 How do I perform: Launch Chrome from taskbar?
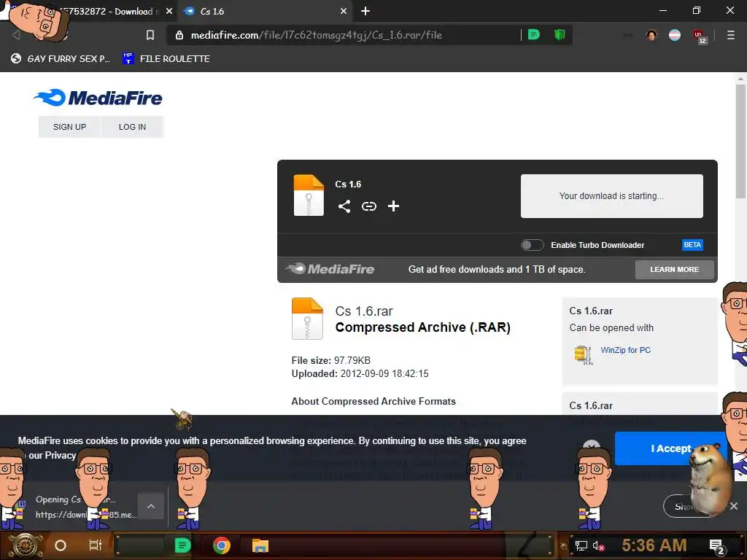[x=222, y=545]
